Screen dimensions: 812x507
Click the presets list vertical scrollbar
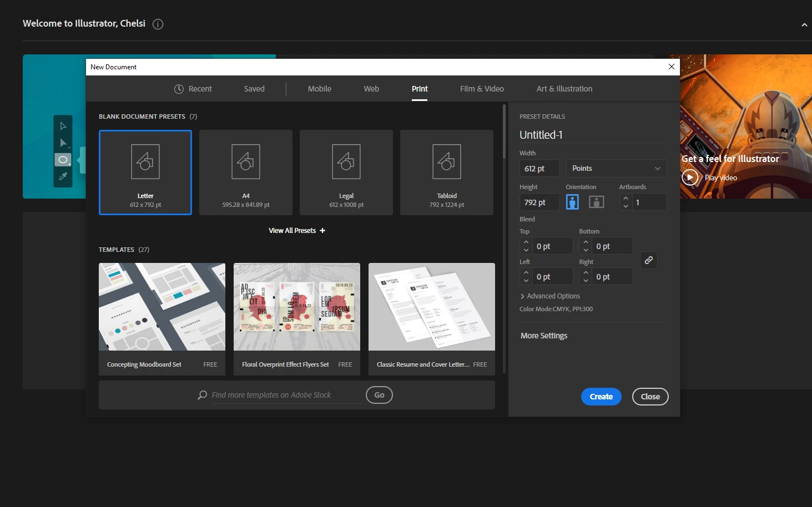pos(504,132)
